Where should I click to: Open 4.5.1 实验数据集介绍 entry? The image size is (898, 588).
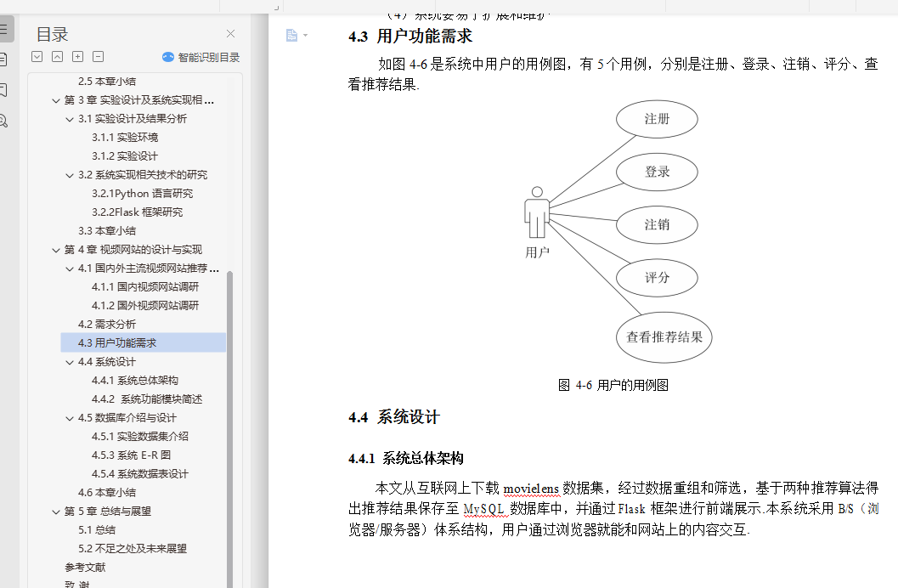click(140, 436)
